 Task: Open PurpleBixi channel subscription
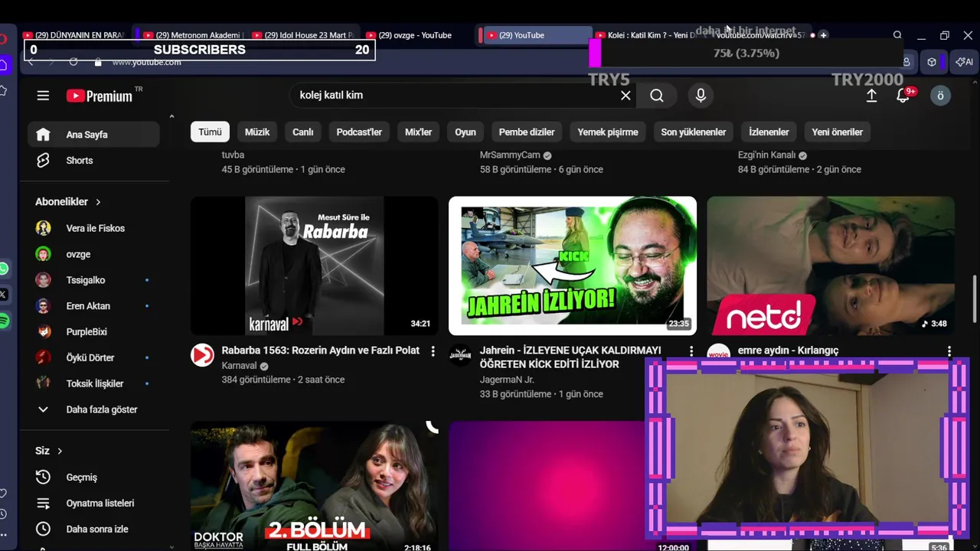coord(93,332)
